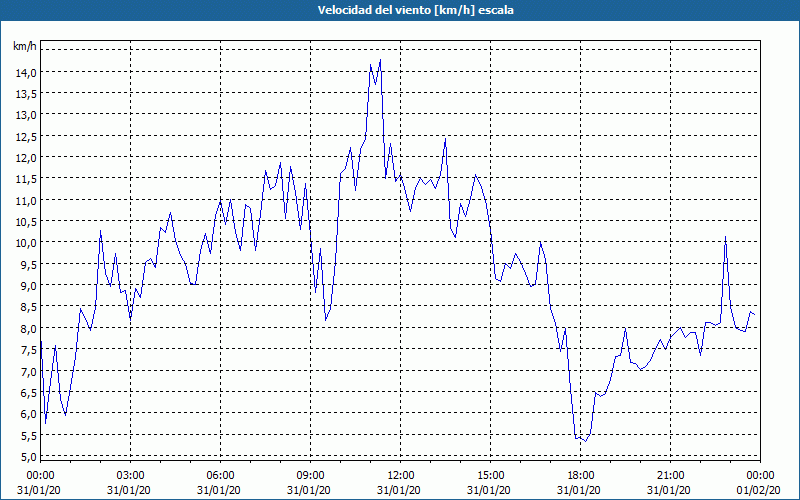Click the 03:00 time axis label

(x=131, y=476)
